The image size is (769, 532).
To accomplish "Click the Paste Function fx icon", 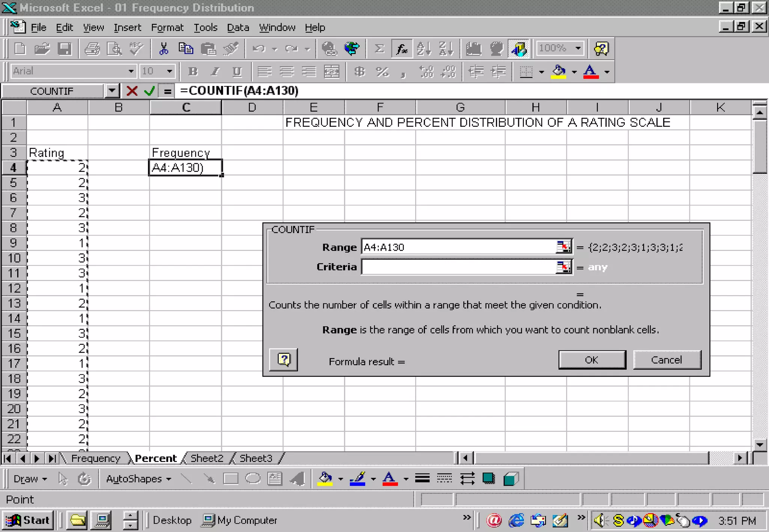I will coord(401,49).
